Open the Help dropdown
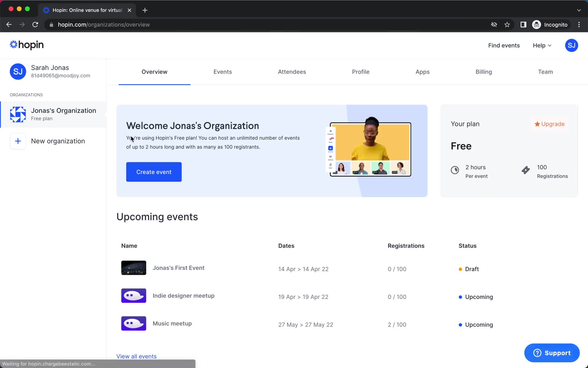The image size is (588, 368). click(542, 45)
